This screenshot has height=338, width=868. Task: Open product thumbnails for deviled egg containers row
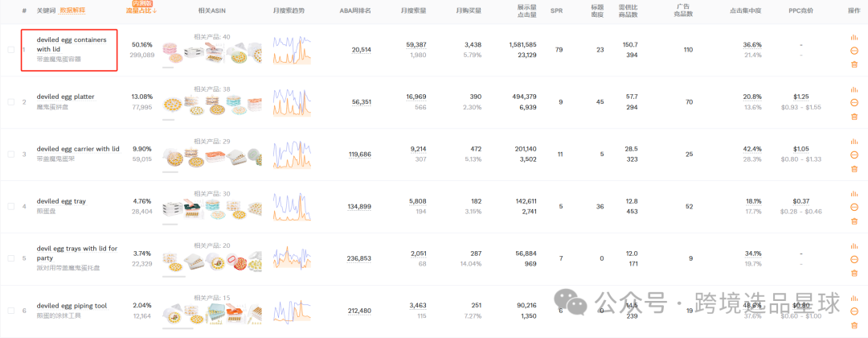[212, 53]
